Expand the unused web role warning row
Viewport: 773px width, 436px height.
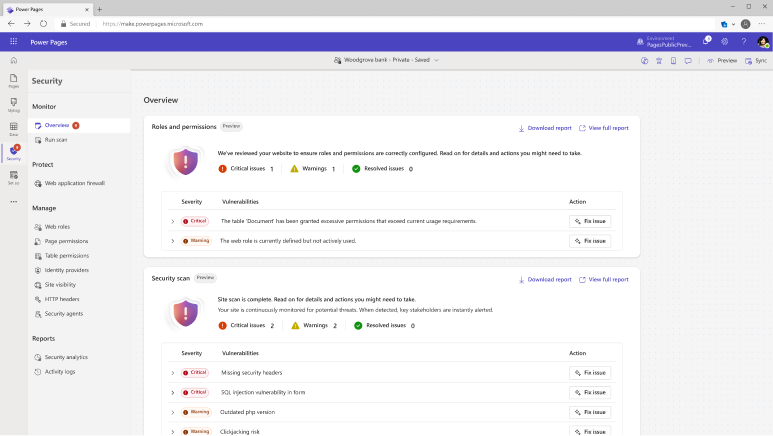173,241
